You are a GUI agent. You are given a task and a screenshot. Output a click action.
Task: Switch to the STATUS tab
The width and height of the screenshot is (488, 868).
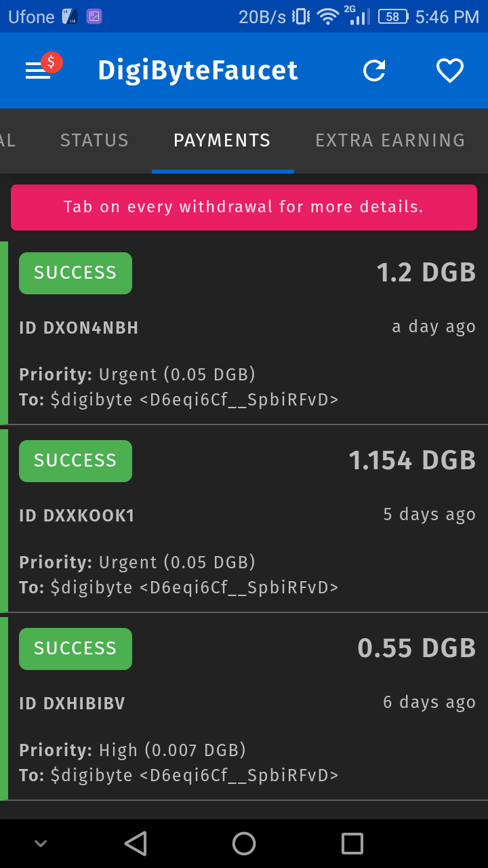[94, 140]
